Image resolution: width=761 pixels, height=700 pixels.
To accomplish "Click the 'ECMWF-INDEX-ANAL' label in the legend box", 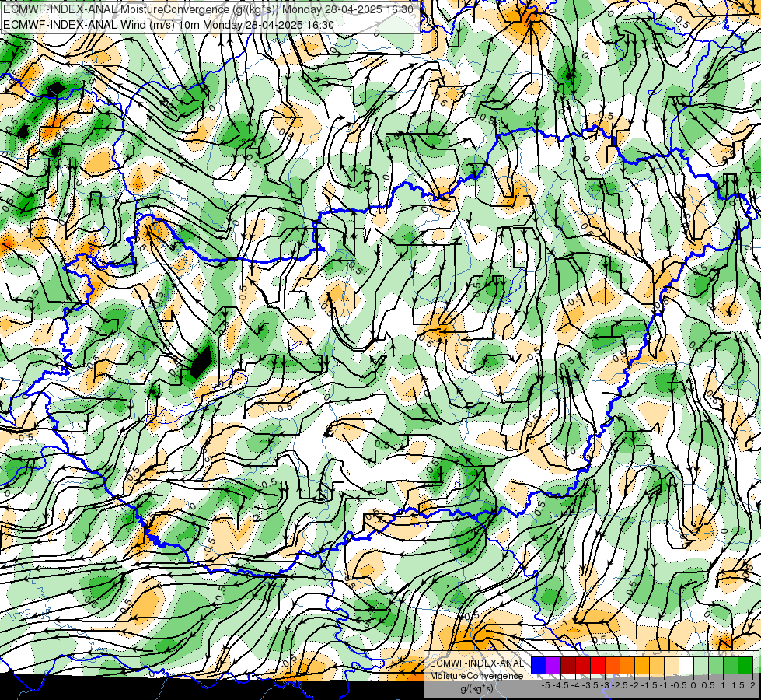I will pyautogui.click(x=477, y=663).
